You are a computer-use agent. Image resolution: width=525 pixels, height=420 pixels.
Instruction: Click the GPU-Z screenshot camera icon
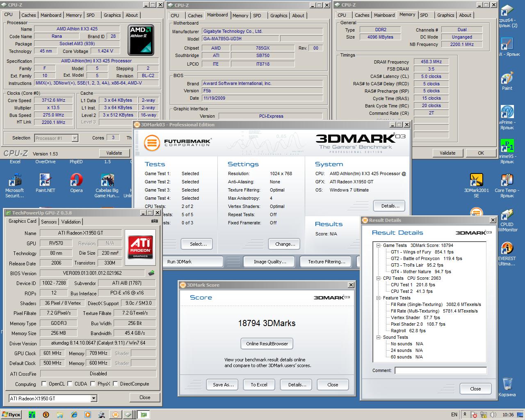(x=154, y=221)
